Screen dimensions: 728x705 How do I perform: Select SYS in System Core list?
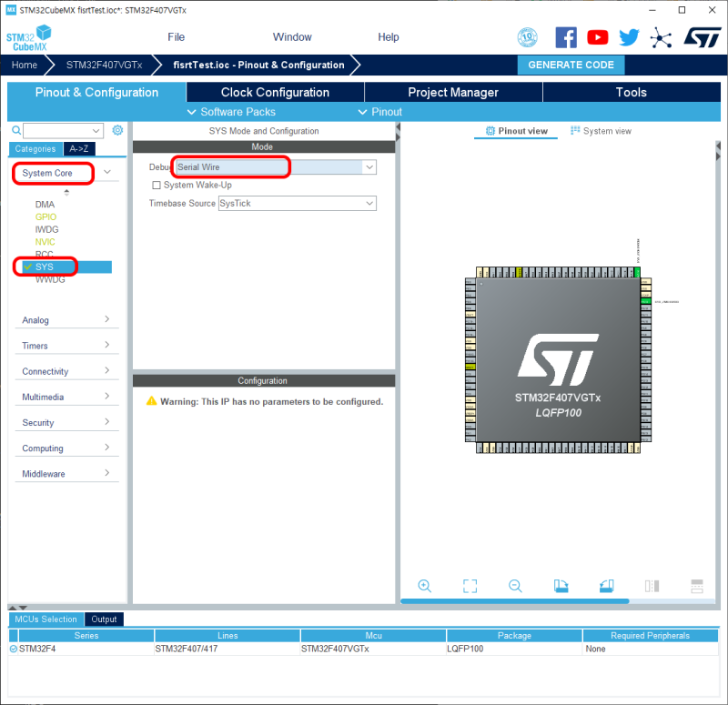tap(66, 267)
